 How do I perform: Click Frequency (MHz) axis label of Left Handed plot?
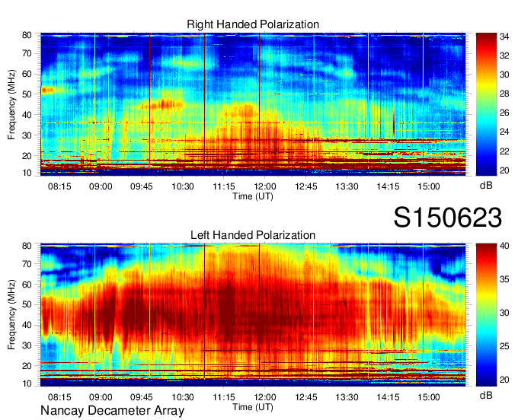click(11, 315)
